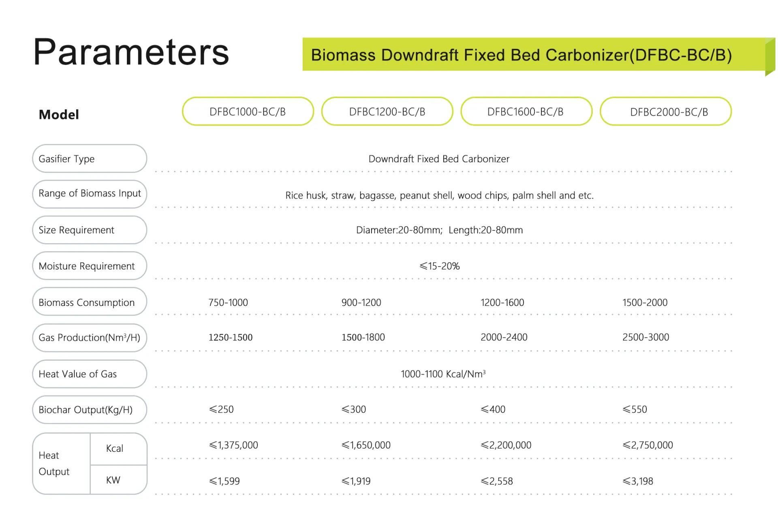Viewport: 778px width, 532px height.
Task: Click the 2500-3000 gas production value
Action: (x=645, y=337)
